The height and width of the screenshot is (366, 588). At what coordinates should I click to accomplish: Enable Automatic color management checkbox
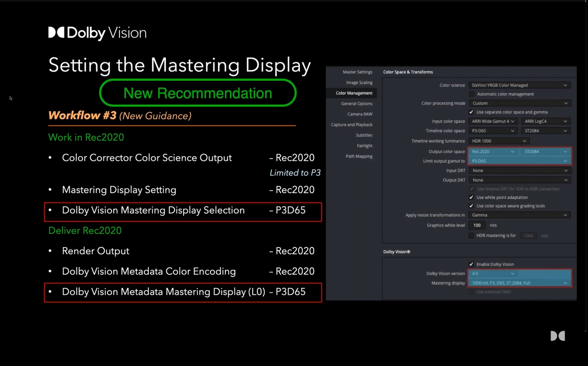point(471,94)
